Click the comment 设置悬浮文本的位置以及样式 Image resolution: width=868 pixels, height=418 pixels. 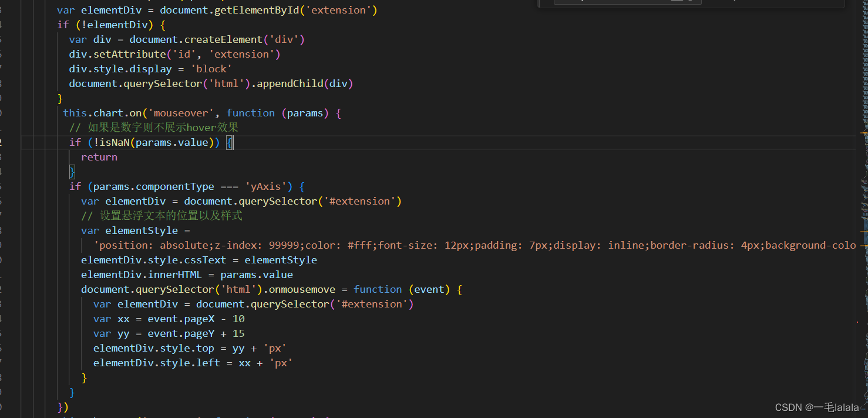point(162,216)
